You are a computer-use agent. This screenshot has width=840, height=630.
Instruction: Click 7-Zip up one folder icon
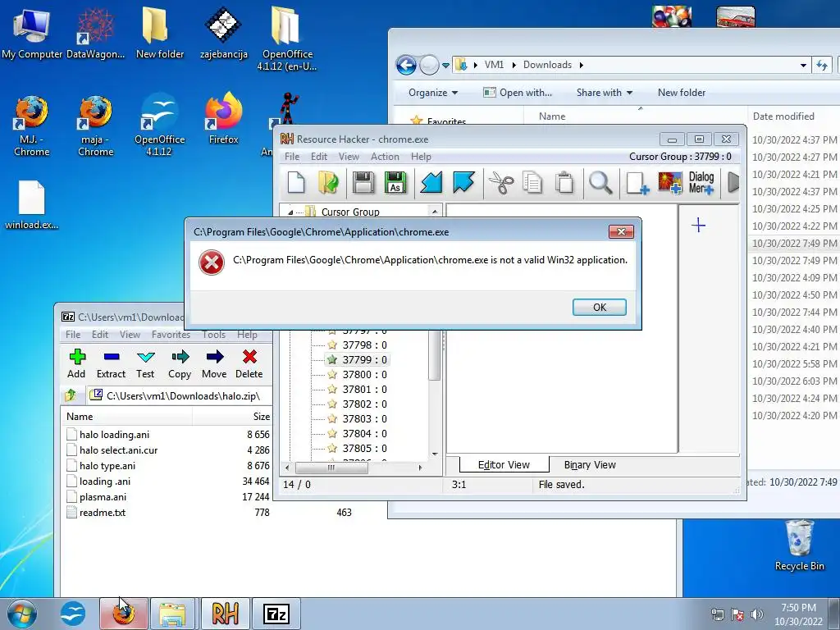(71, 396)
